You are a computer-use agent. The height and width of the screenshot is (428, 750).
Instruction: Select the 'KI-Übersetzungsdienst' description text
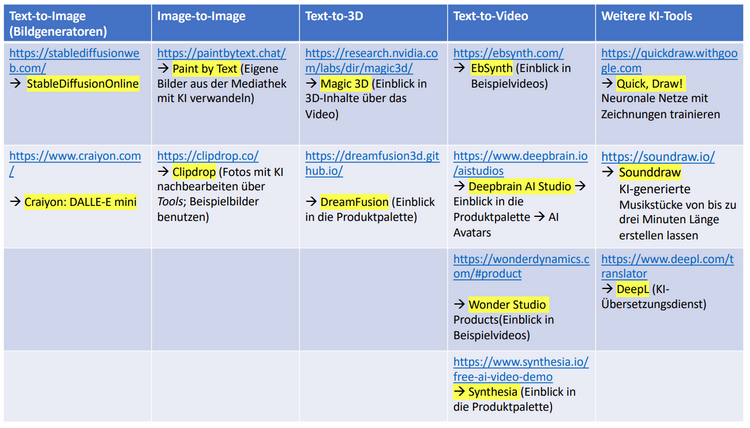pos(653,296)
